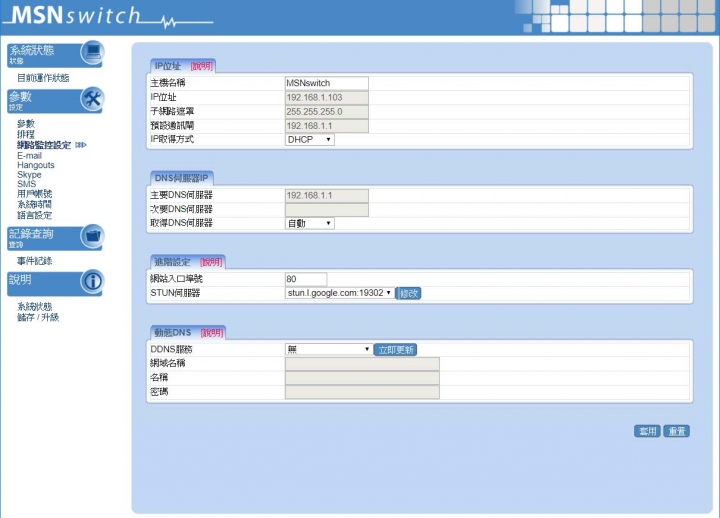720x518 pixels.
Task: Focus the 主機名稱 MSNswitch field
Action: [326, 83]
